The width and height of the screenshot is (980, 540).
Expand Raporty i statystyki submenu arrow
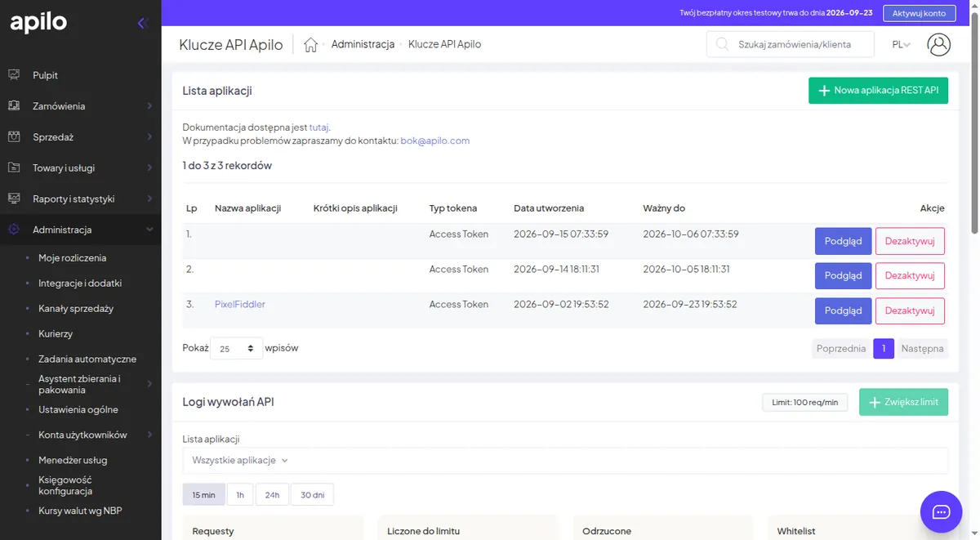pyautogui.click(x=149, y=199)
